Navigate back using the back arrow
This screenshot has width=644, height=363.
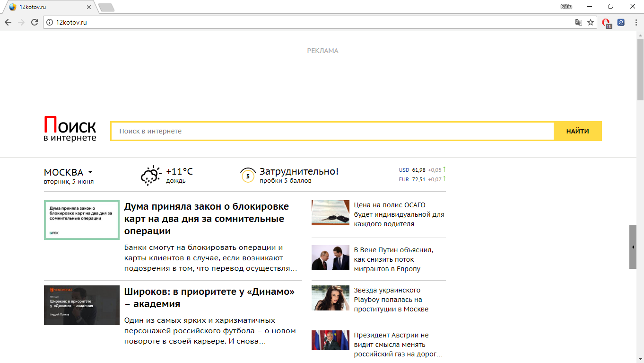point(8,22)
